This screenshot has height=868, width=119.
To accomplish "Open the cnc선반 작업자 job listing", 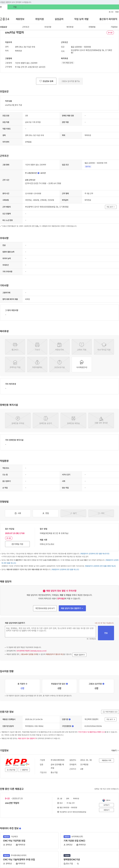I will [x=12, y=803].
